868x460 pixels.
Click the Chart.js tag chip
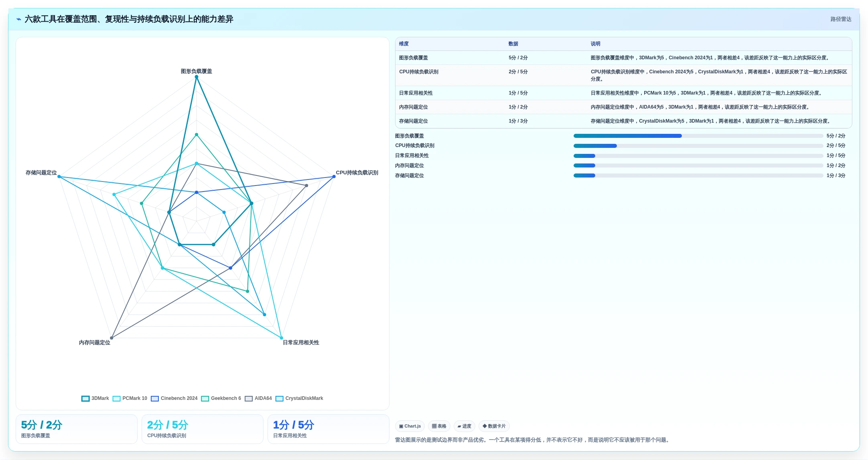(410, 426)
